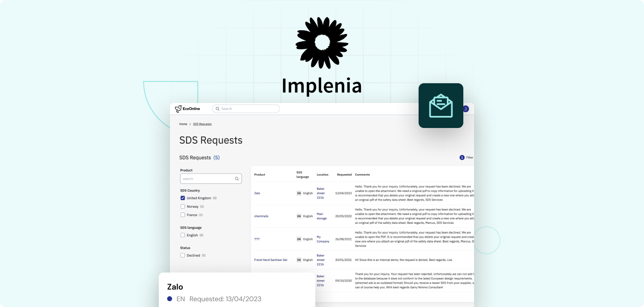Check the English SDS language filter
Screen dimensions: 644x307
coord(182,235)
